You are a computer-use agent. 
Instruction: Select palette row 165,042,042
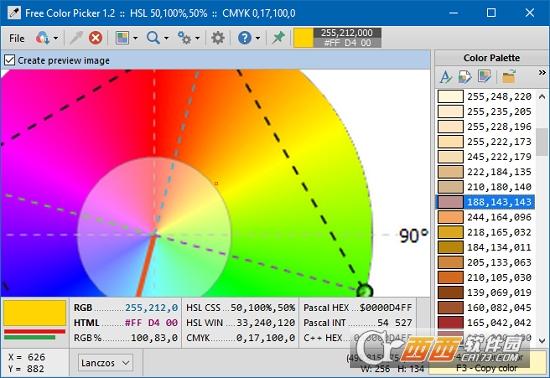point(486,323)
